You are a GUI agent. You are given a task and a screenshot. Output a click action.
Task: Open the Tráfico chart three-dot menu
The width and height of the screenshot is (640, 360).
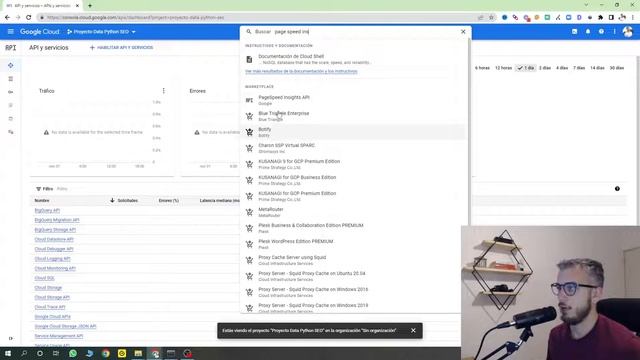(164, 91)
